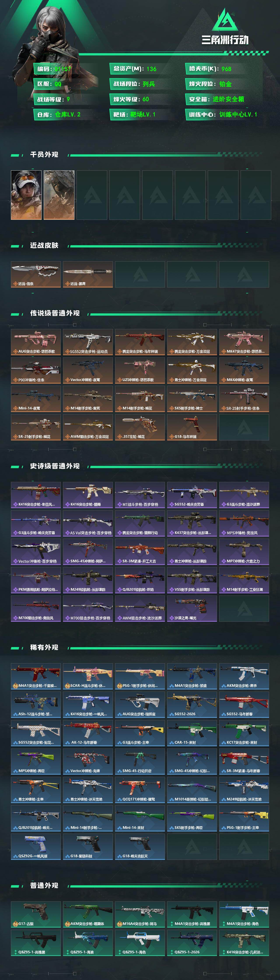Choose the G18-星链科技 pistol skin
Viewport: 280px width, 980px height.
[x=88, y=847]
